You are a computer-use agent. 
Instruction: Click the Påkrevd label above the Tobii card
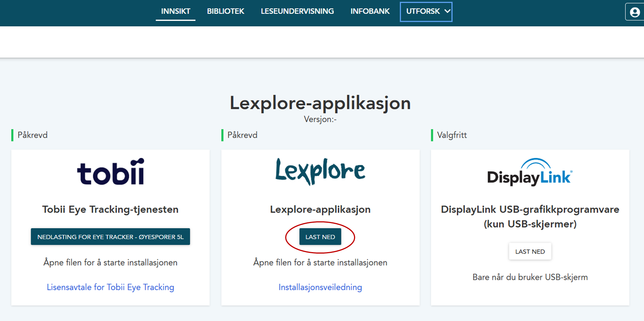(x=32, y=135)
